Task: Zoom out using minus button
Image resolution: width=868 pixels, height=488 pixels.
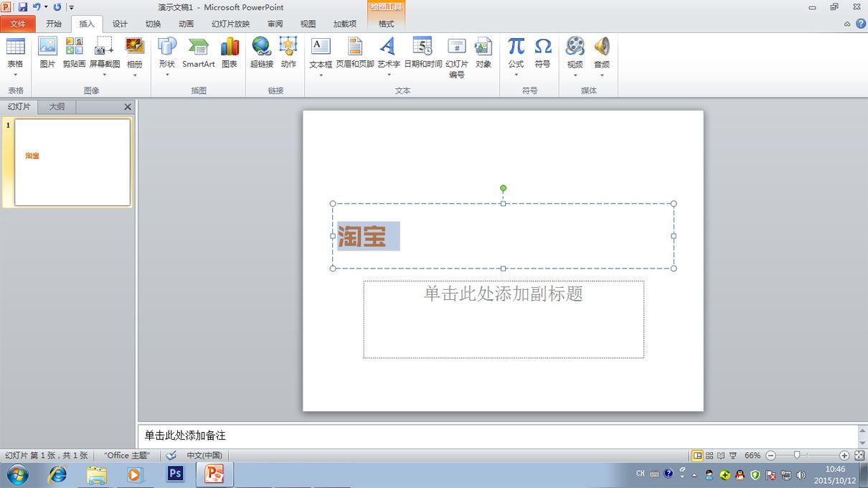Action: click(770, 456)
